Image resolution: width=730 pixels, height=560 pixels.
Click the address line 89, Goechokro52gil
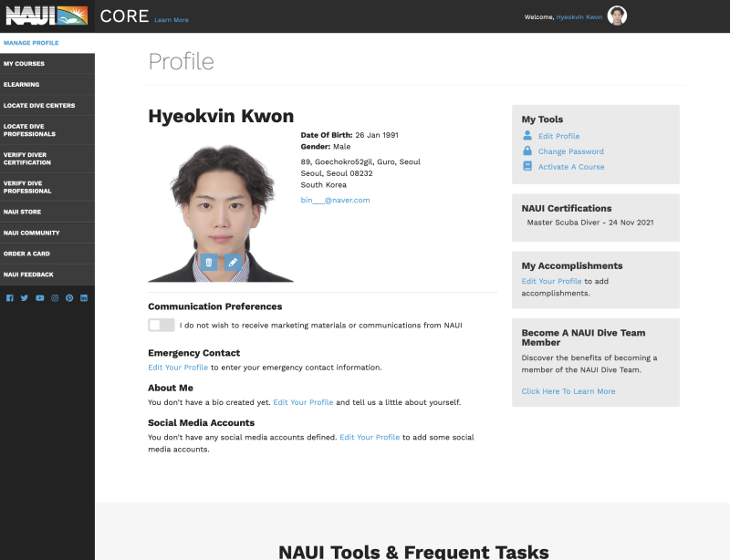pyautogui.click(x=360, y=161)
